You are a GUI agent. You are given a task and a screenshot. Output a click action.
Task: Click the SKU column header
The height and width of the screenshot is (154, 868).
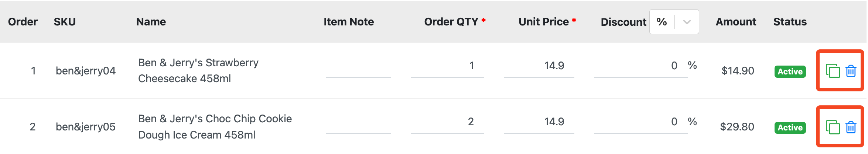tap(65, 22)
